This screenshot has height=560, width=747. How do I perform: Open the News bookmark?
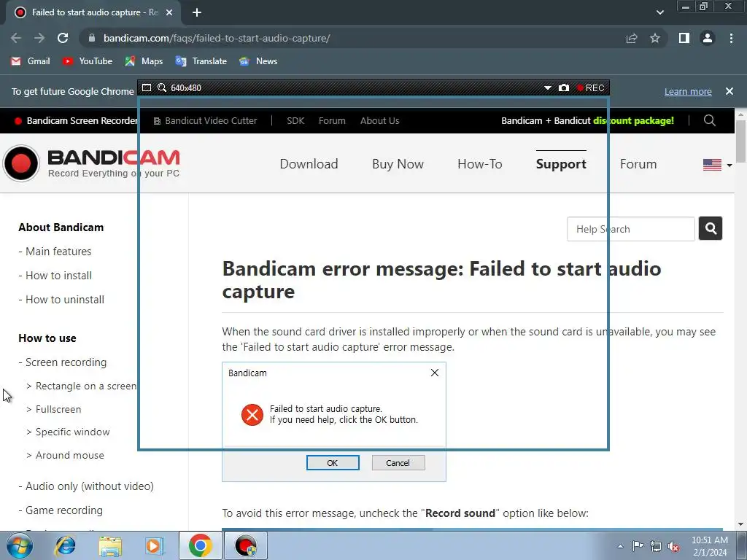258,61
